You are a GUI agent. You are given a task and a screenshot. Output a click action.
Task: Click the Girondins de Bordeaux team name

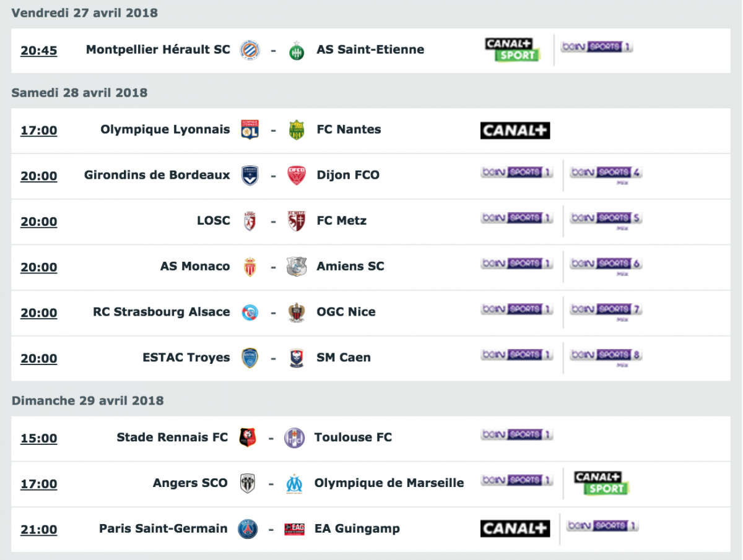point(157,175)
